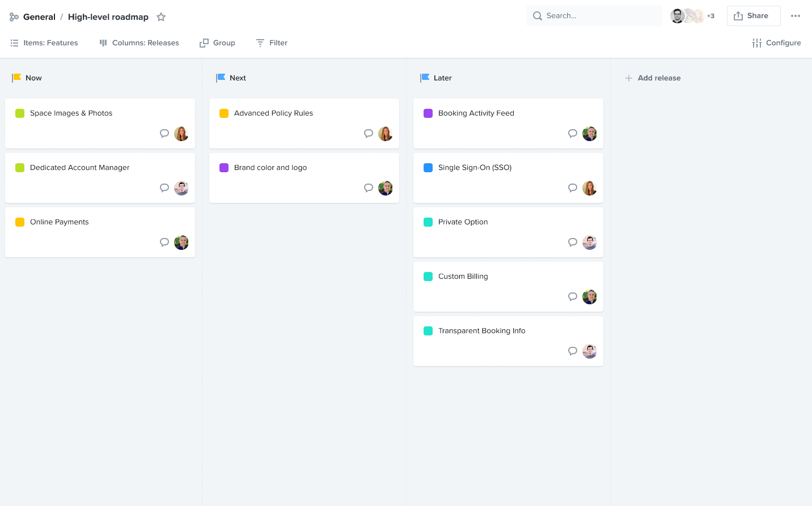This screenshot has width=812, height=506.
Task: Click assignee avatar on Space Images & Photos
Action: click(181, 134)
